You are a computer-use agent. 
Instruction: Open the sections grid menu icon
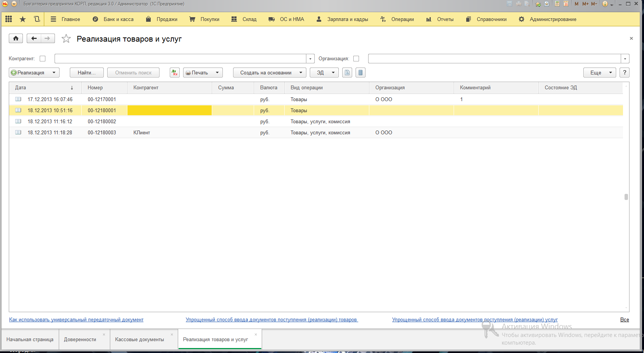(x=9, y=19)
